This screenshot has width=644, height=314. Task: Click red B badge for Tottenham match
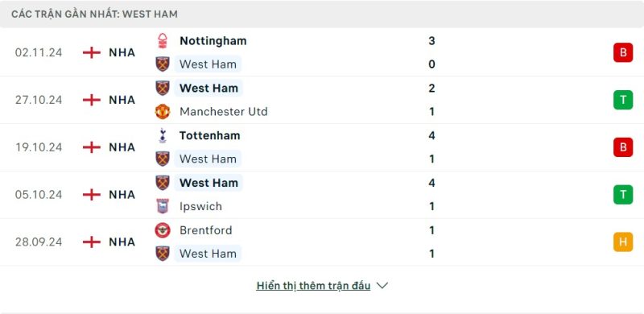623,147
